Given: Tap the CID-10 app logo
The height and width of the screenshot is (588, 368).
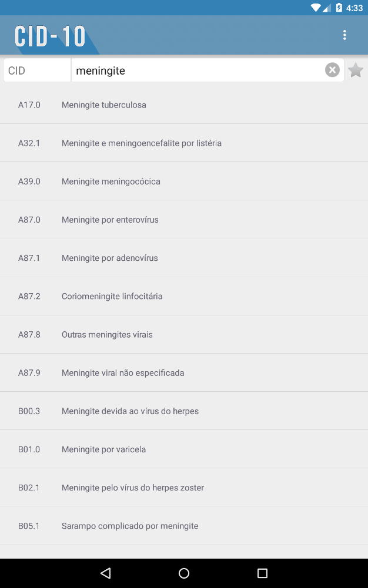Looking at the screenshot, I should (51, 36).
